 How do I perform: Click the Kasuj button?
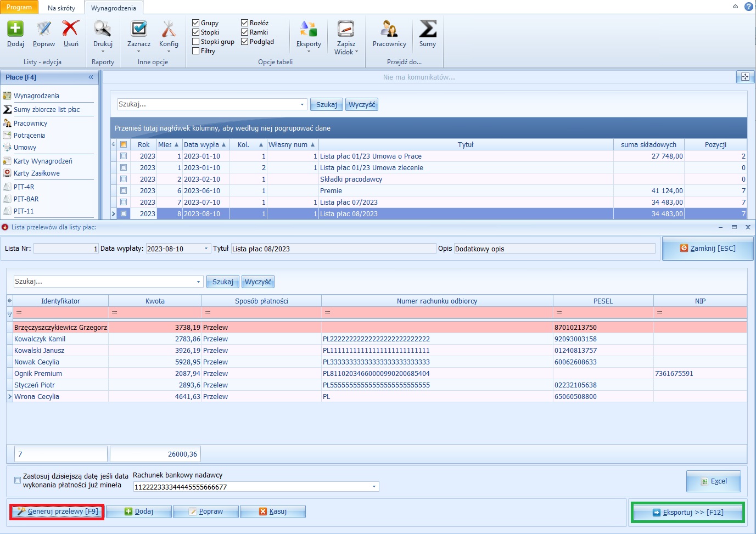point(273,511)
